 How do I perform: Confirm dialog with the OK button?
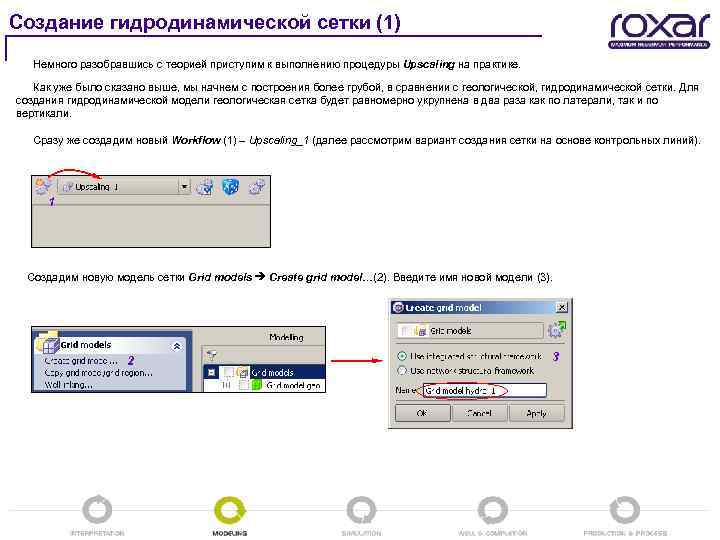422,413
